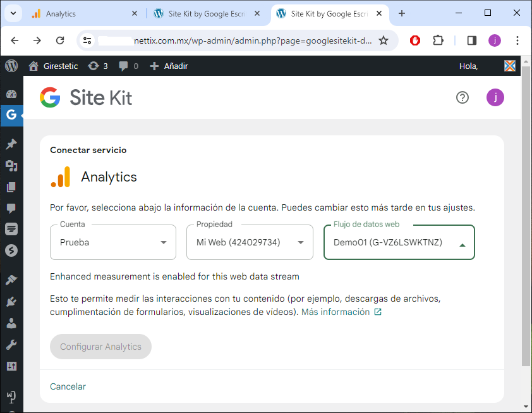The height and width of the screenshot is (413, 532).
Task: Bookmark this page with the star icon
Action: 383,40
